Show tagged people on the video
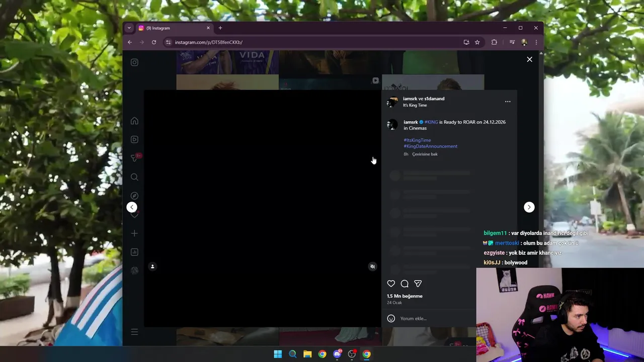The width and height of the screenshot is (644, 362). (152, 266)
